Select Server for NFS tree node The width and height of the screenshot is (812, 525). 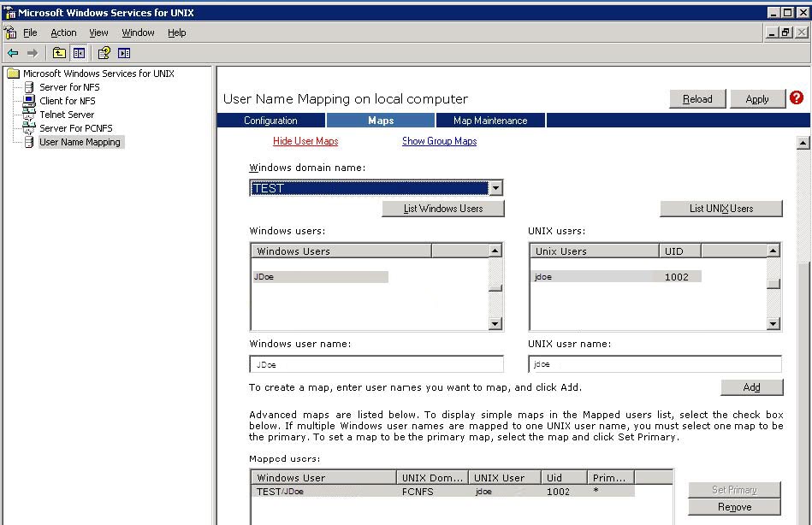pyautogui.click(x=69, y=87)
